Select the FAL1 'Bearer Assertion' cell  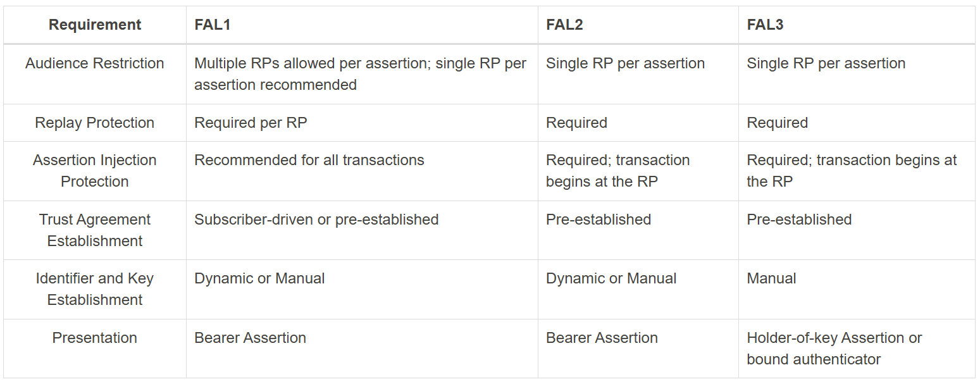tap(251, 338)
